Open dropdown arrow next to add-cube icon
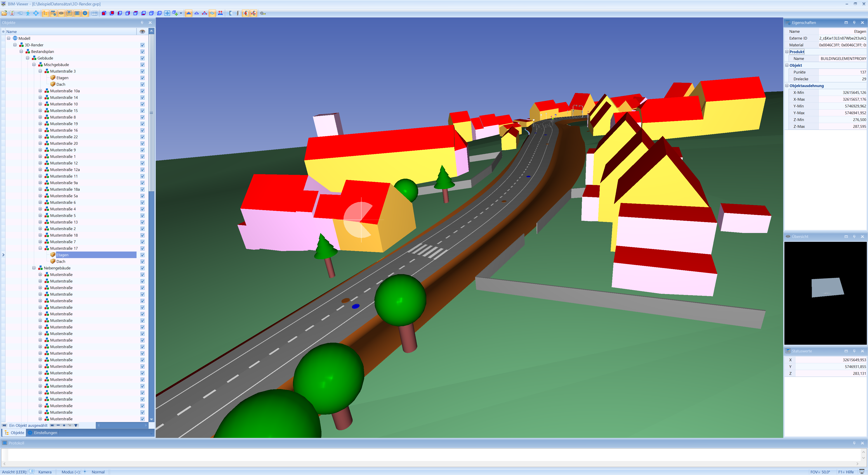The width and height of the screenshot is (868, 475). tap(181, 14)
